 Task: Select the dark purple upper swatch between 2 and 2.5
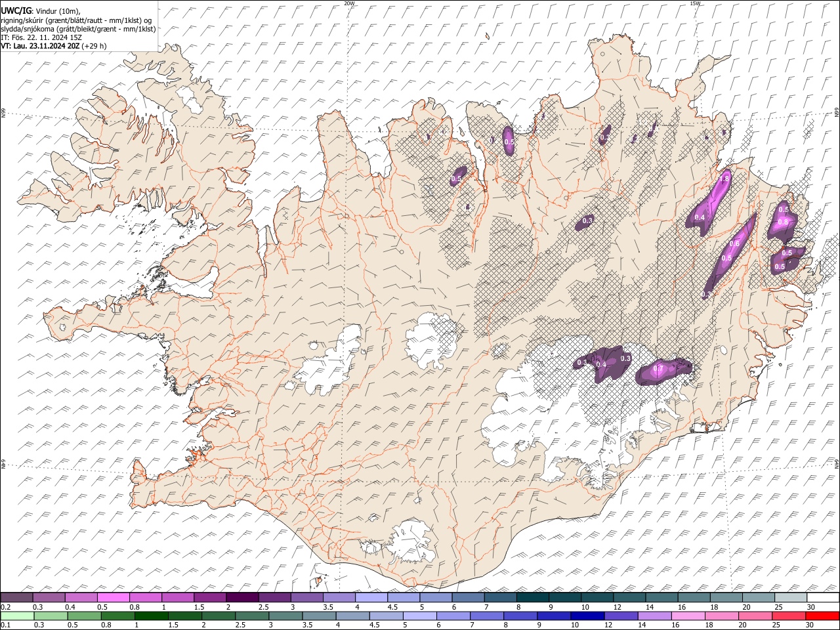[242, 597]
